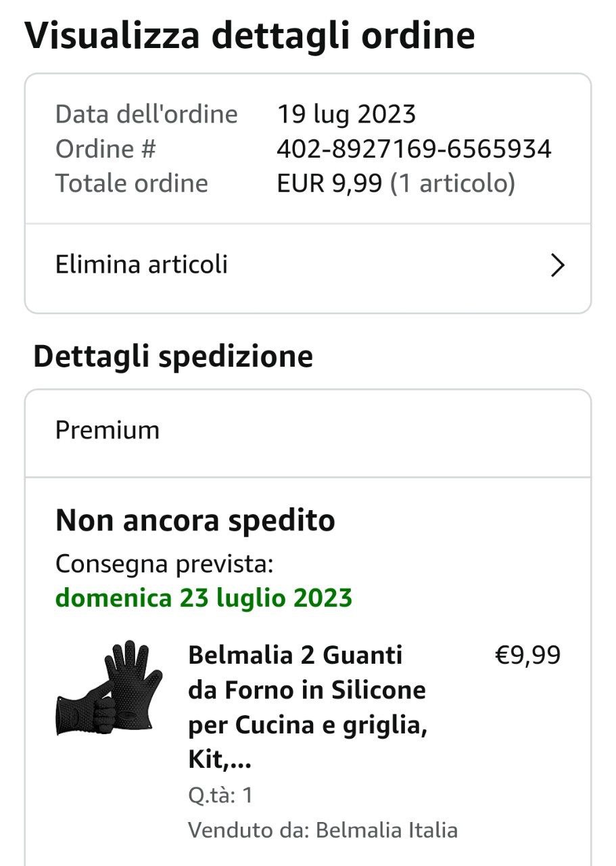Tap the chevron arrow beside Elimina articoli
The height and width of the screenshot is (866, 616).
tap(557, 266)
